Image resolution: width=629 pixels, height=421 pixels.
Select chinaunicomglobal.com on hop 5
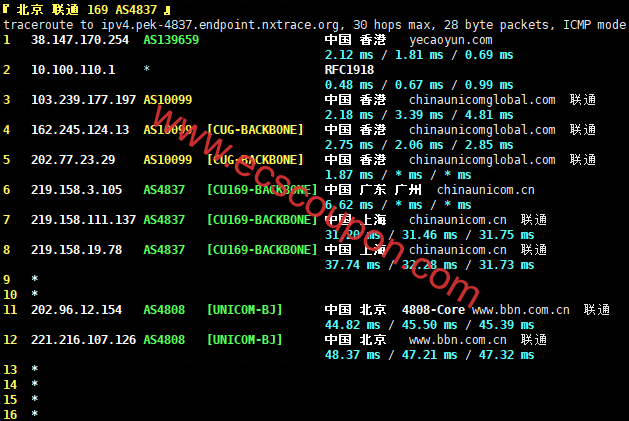point(482,160)
